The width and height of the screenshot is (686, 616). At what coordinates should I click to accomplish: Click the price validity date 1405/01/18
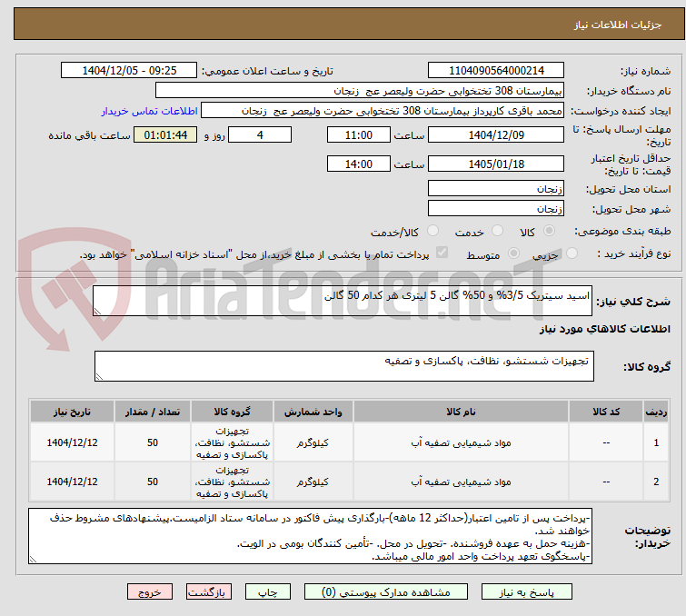pyautogui.click(x=496, y=164)
